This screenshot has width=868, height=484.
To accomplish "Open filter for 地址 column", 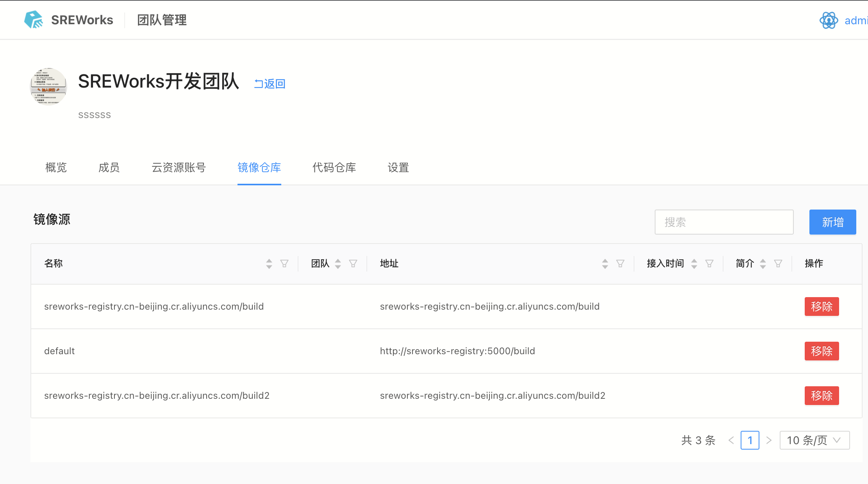I will pos(620,264).
